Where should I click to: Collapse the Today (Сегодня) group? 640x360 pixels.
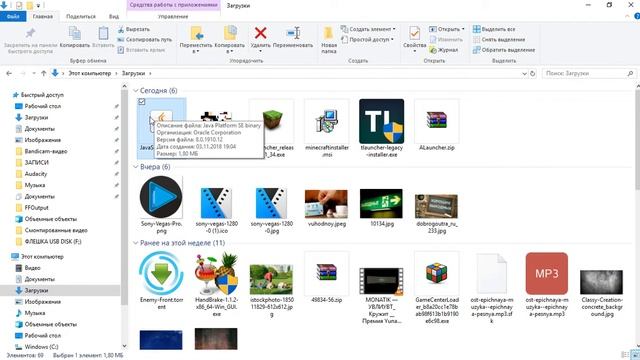(x=136, y=91)
